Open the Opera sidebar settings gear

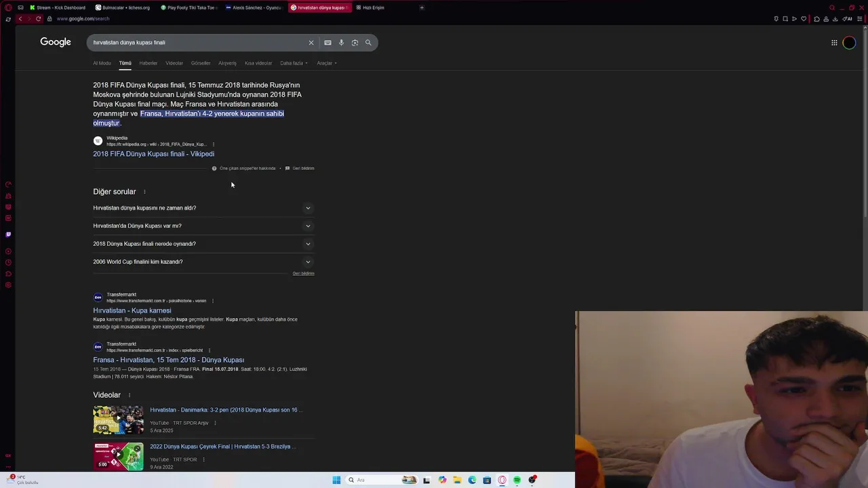click(8, 285)
